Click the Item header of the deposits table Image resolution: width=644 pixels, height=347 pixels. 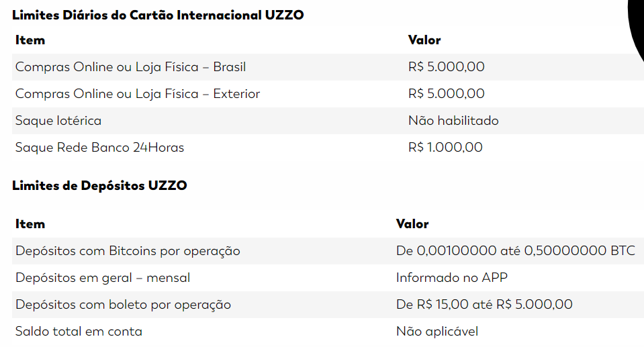click(30, 224)
